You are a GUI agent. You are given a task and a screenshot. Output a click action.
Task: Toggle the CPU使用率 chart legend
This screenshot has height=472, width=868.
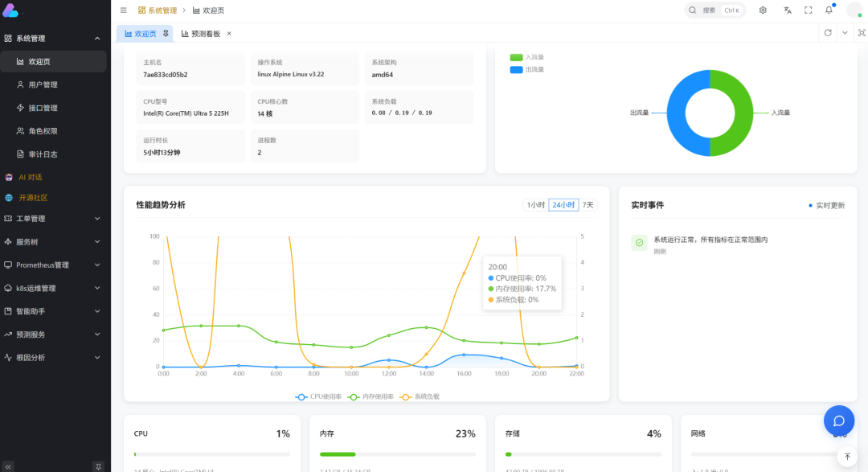pos(318,396)
